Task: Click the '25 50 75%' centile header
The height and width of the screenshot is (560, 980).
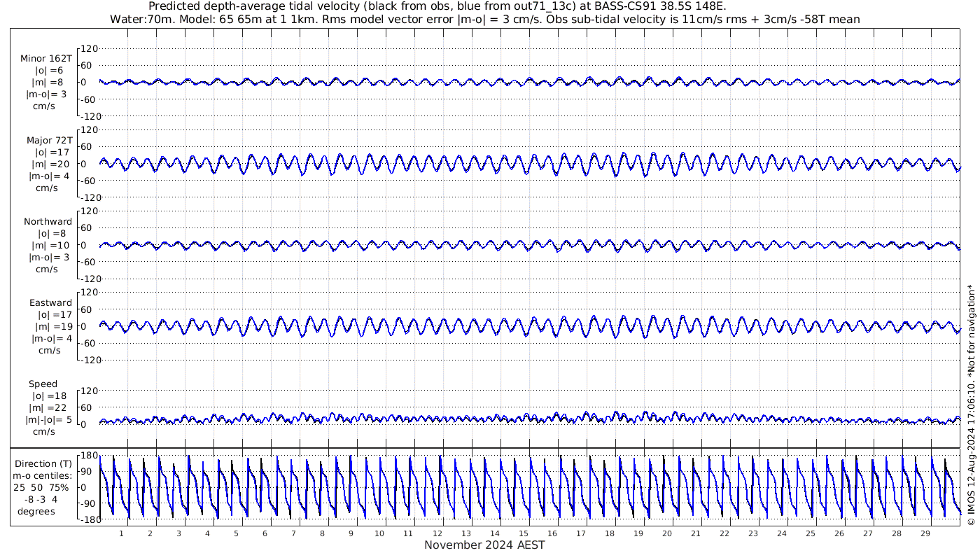Action: (x=43, y=488)
